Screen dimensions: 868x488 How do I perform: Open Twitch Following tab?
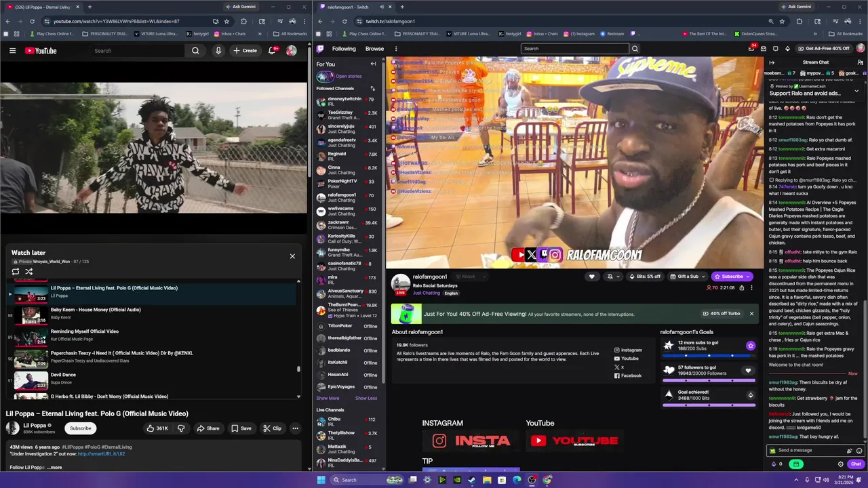(x=344, y=49)
